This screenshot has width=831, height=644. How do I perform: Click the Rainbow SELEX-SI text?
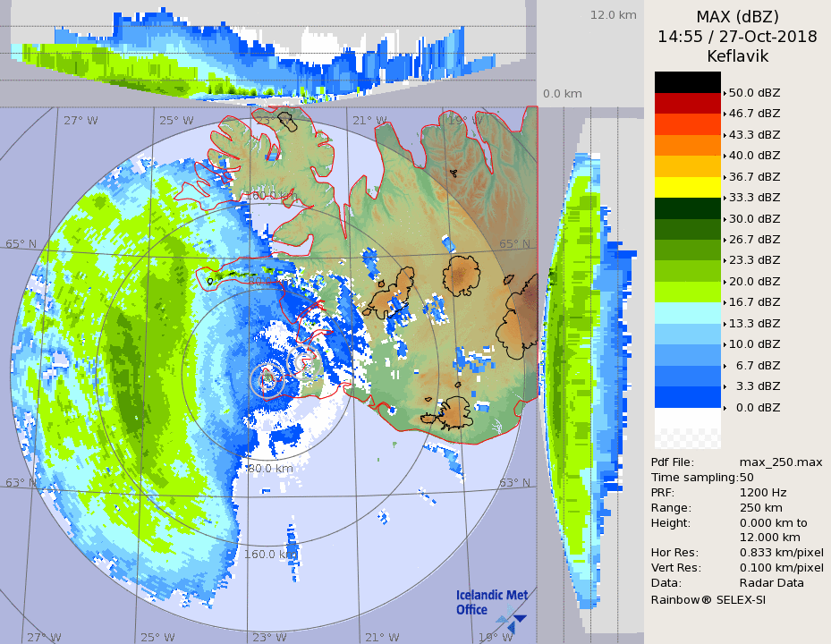point(708,599)
